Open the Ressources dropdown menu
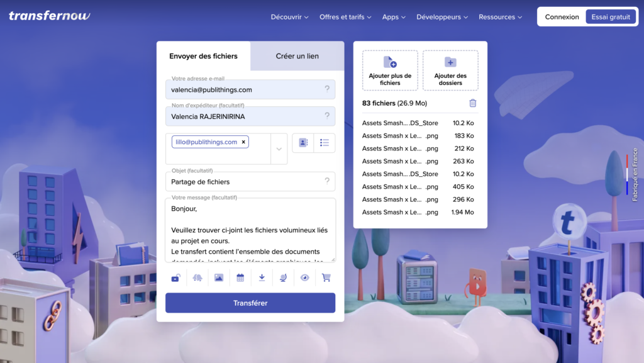644x363 pixels. click(500, 17)
